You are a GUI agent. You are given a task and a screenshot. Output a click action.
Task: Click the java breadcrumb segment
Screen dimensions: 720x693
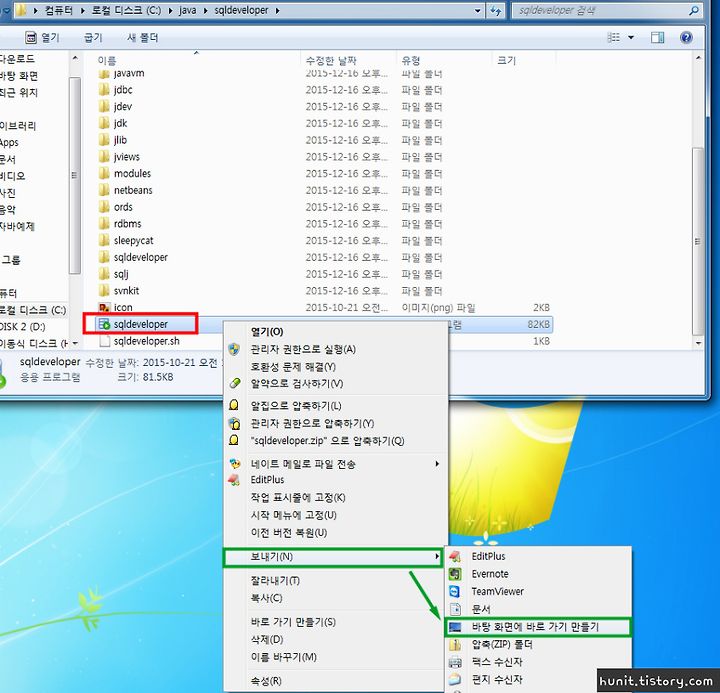187,10
